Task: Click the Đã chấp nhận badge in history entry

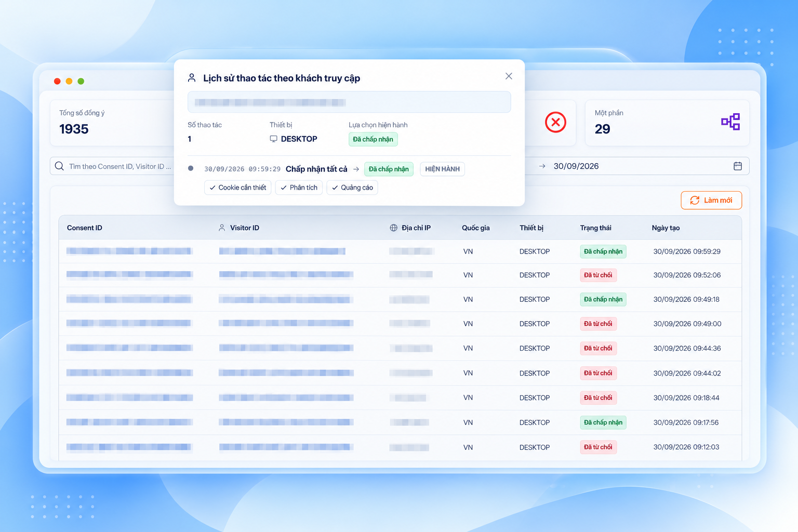Action: tap(389, 169)
